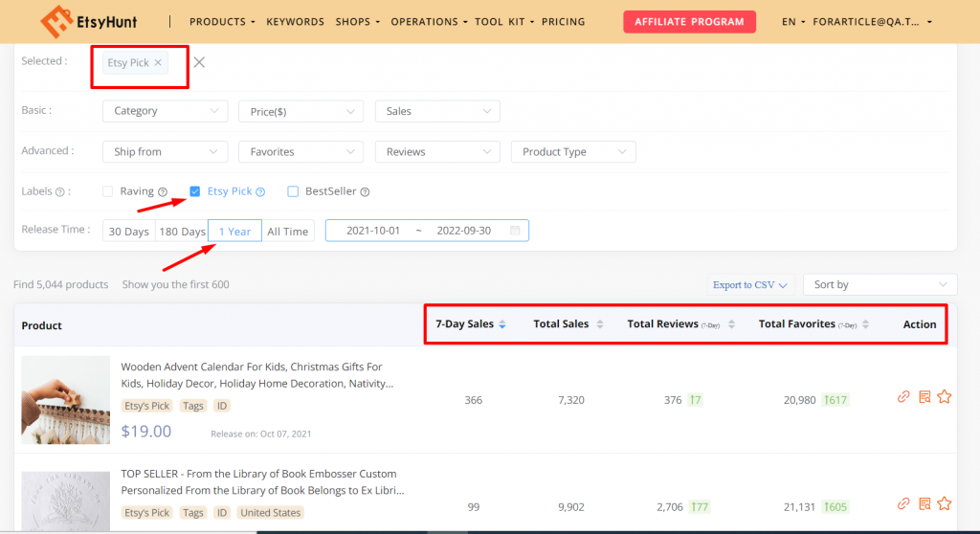The image size is (980, 534).
Task: Uncheck the Etsy Pick checkbox
Action: [x=195, y=191]
